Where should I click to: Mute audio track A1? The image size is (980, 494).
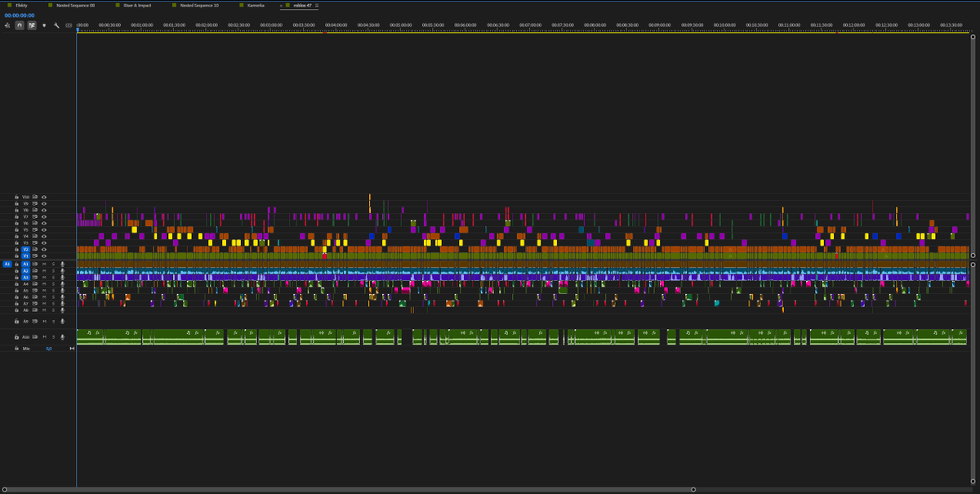(x=44, y=264)
